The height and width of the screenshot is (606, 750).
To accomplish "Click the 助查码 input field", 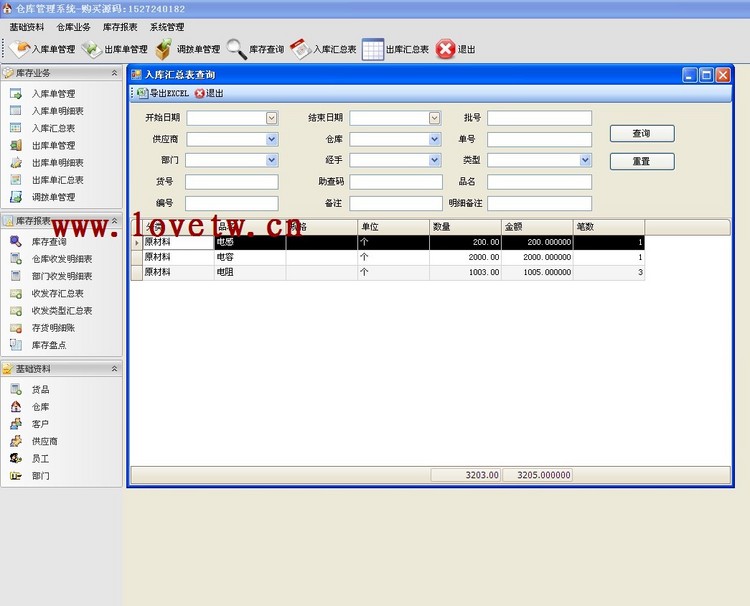I will tap(396, 182).
